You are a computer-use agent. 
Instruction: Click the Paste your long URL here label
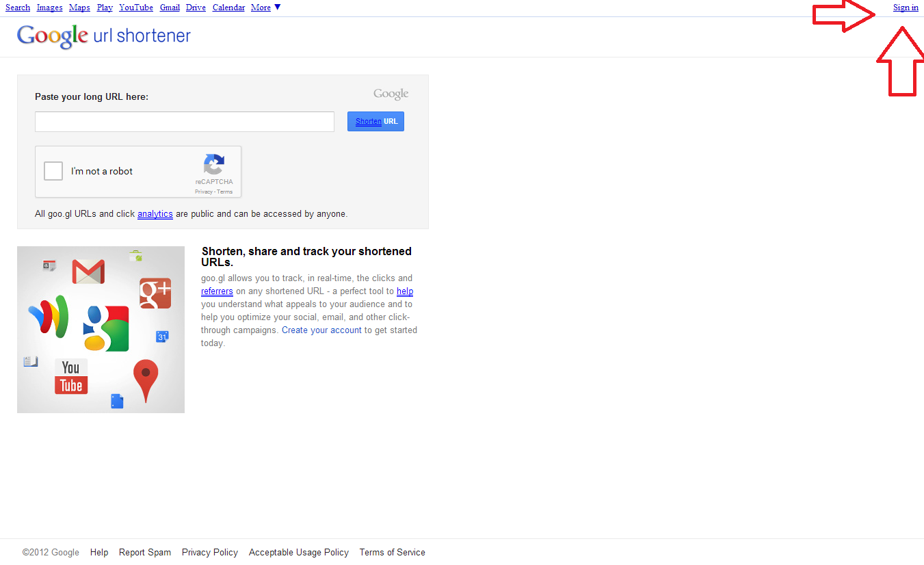tap(92, 97)
